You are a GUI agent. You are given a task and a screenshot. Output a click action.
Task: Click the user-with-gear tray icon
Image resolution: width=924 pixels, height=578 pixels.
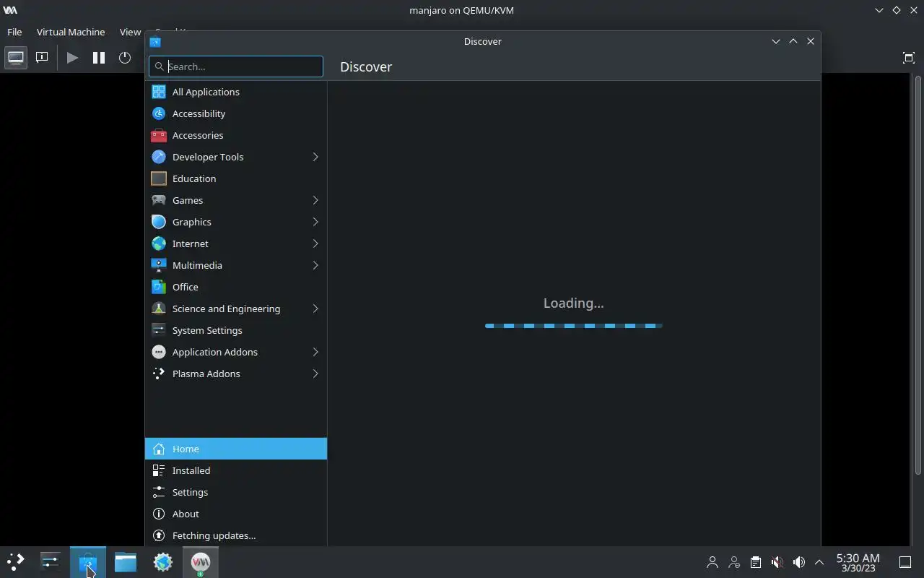coord(734,562)
